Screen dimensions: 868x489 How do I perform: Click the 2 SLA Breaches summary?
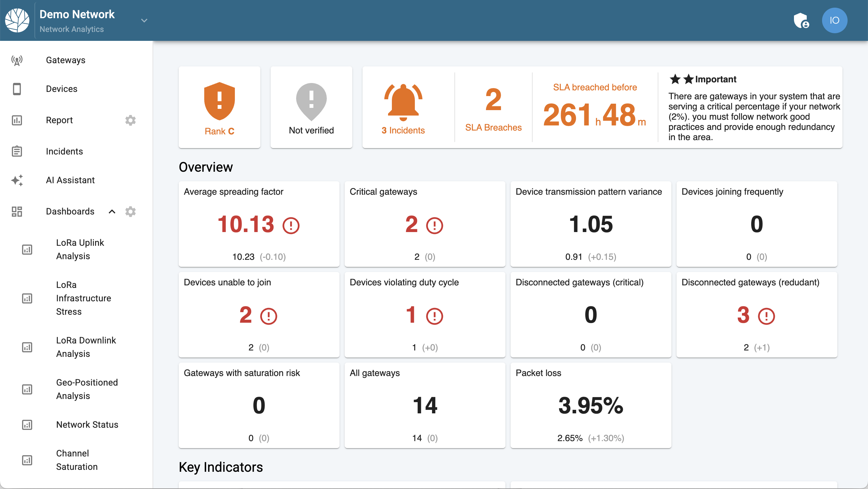[x=493, y=108]
